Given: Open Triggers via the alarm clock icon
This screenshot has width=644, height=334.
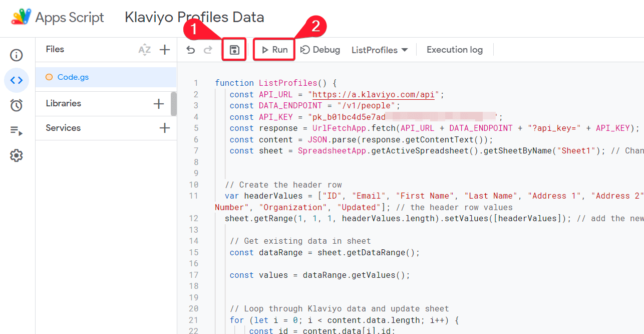Looking at the screenshot, I should 17,105.
